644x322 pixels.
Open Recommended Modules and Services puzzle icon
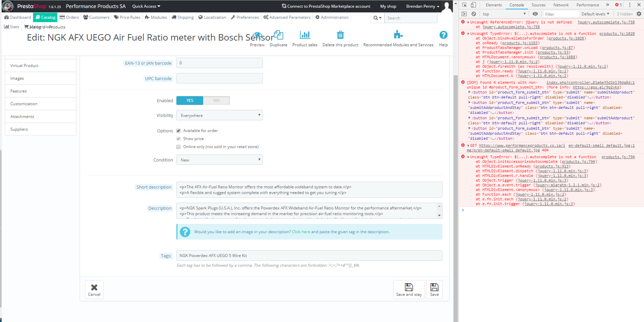click(x=398, y=35)
